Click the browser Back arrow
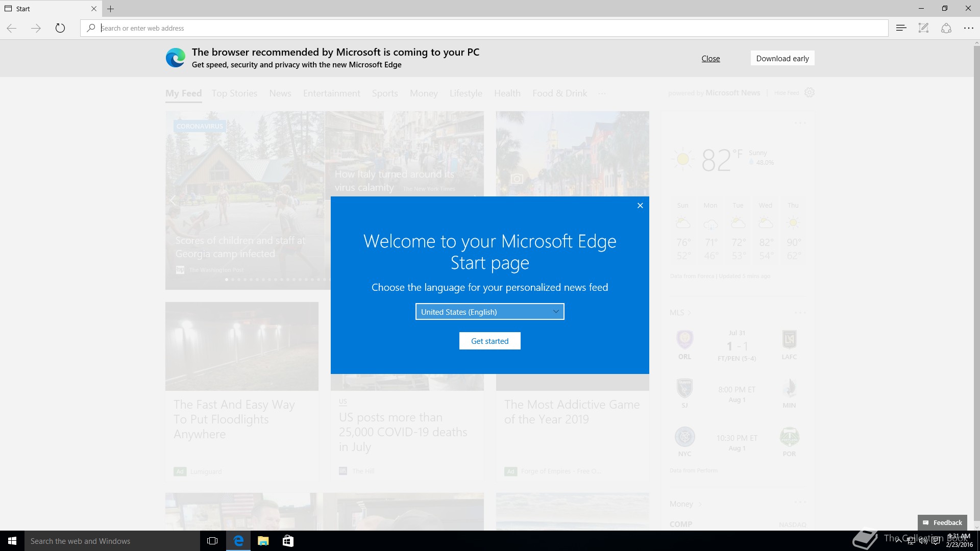980x551 pixels. (x=11, y=28)
